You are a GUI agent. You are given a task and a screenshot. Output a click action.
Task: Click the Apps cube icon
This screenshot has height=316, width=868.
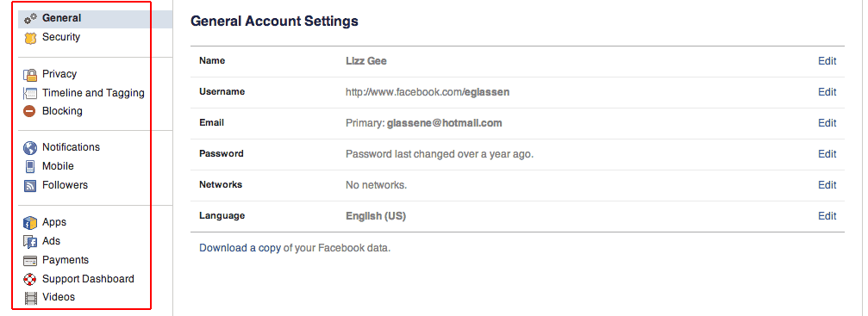[x=30, y=222]
